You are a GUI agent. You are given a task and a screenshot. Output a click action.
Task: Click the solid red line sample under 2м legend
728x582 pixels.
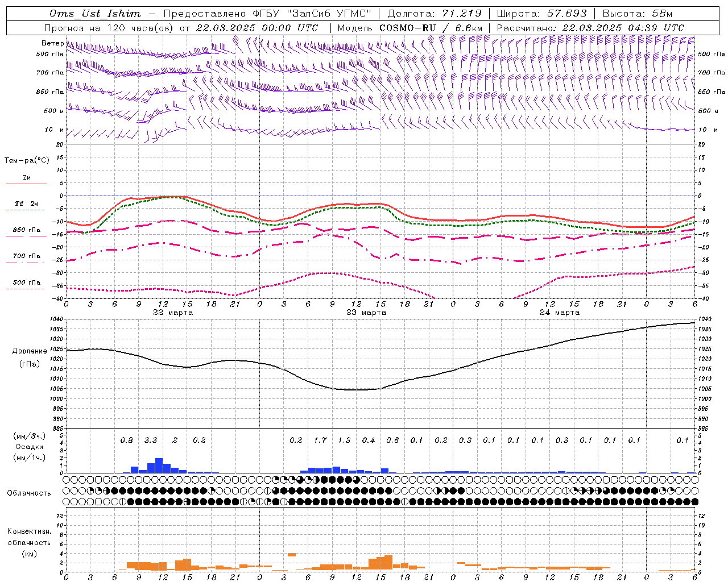[x=26, y=184]
